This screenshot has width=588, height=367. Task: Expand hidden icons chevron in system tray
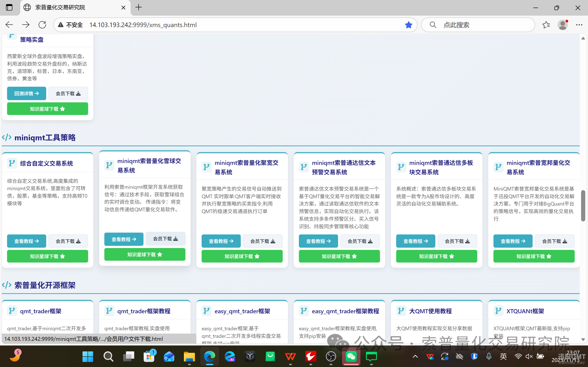pos(415,357)
